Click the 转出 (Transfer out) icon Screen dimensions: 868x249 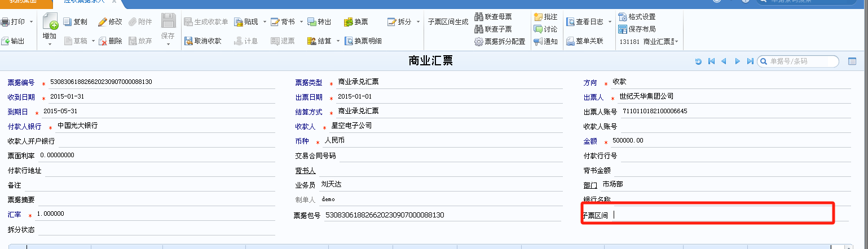coord(311,22)
